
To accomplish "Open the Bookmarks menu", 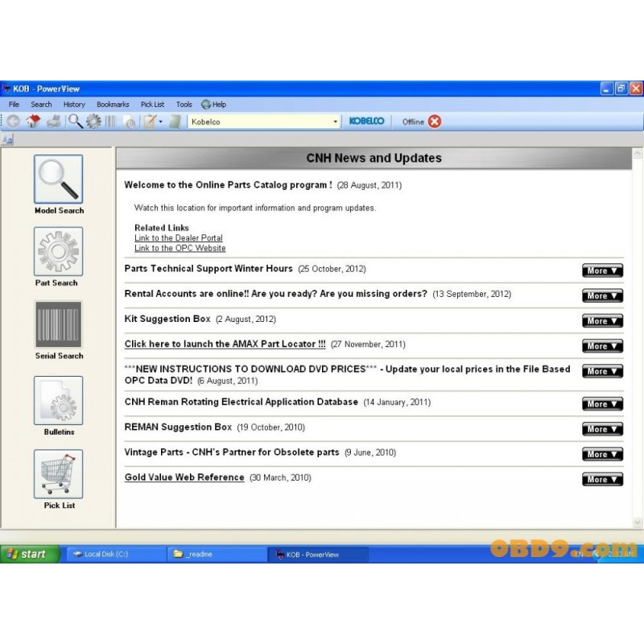I will [x=113, y=105].
